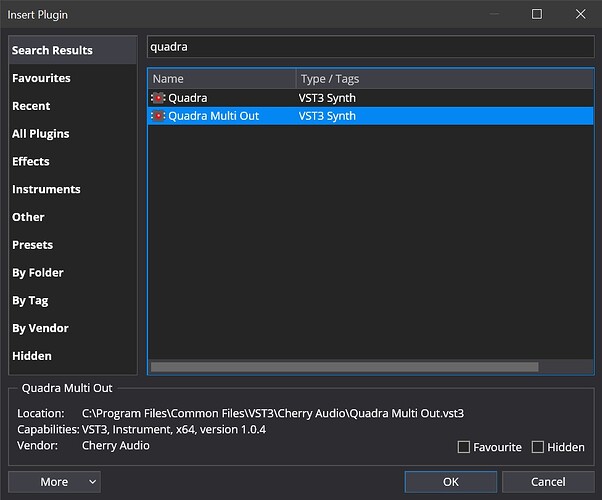Click the Quadra plugin icon
This screenshot has height=500, width=602.
click(158, 98)
